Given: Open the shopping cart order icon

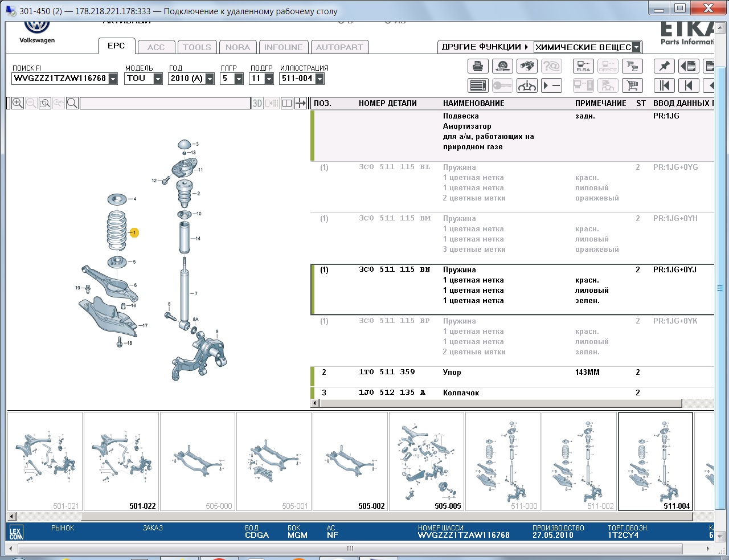Looking at the screenshot, I should pyautogui.click(x=632, y=85).
